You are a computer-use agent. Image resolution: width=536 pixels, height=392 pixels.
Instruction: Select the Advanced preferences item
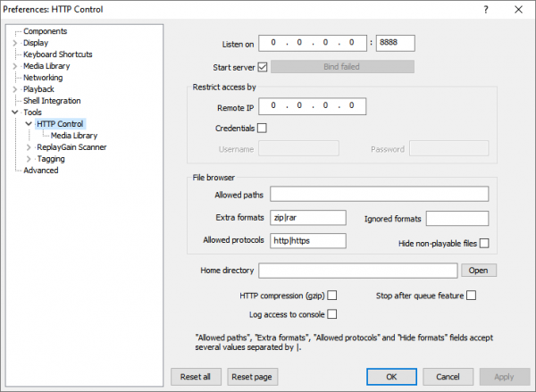(x=41, y=171)
